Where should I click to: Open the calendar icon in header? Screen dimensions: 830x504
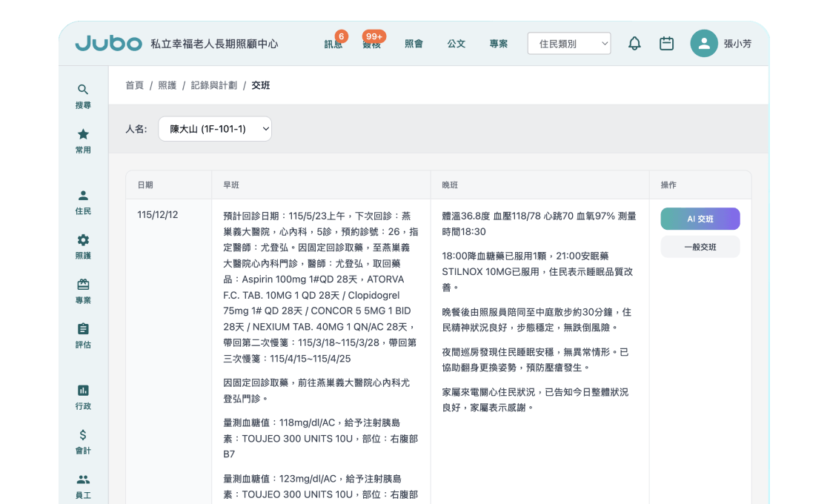[x=666, y=44]
